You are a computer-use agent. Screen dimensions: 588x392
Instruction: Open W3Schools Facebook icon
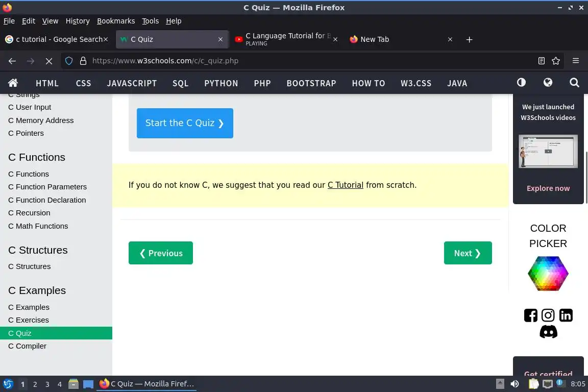coord(531,315)
